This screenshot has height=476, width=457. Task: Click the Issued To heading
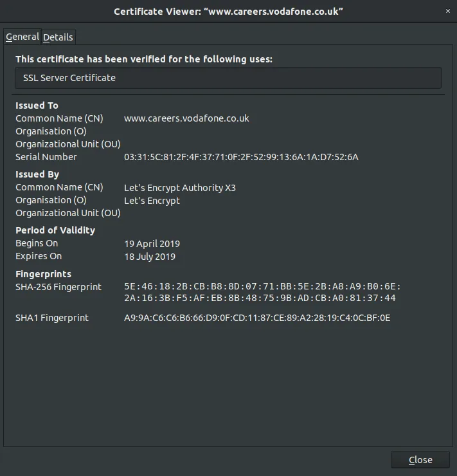pyautogui.click(x=37, y=105)
